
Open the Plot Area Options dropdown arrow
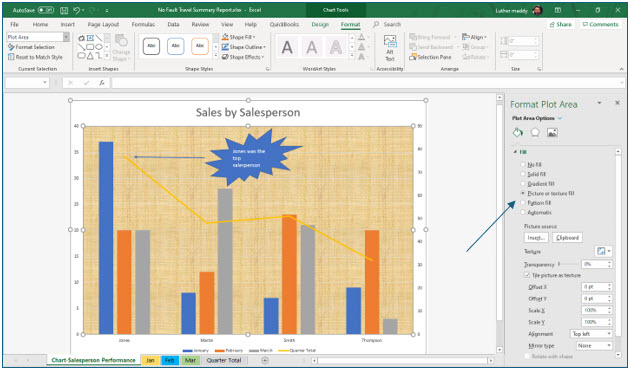[x=560, y=118]
